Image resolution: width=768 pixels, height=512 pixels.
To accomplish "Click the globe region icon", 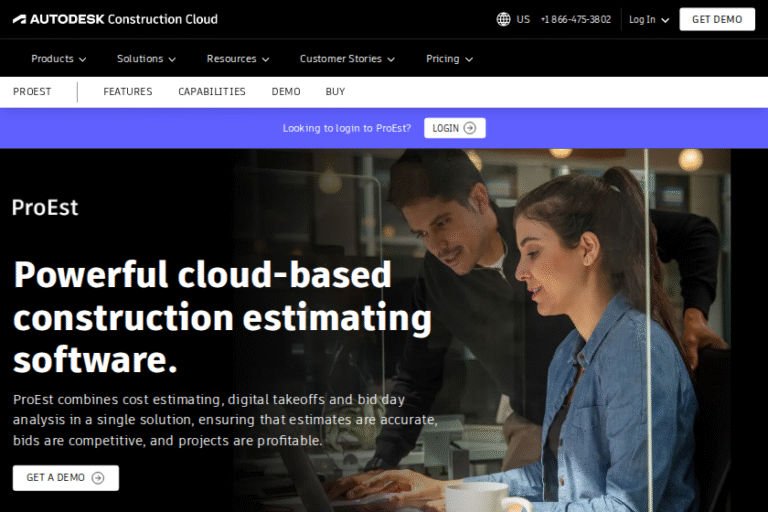I will 503,19.
